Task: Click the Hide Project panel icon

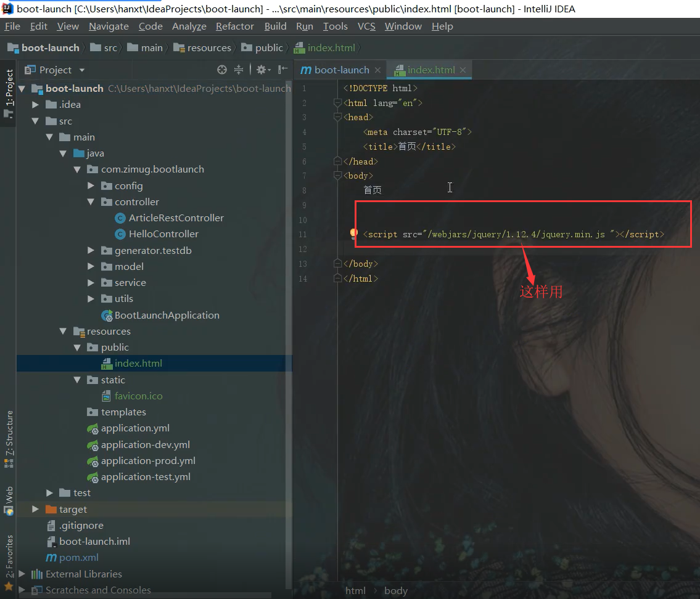Action: pyautogui.click(x=282, y=70)
